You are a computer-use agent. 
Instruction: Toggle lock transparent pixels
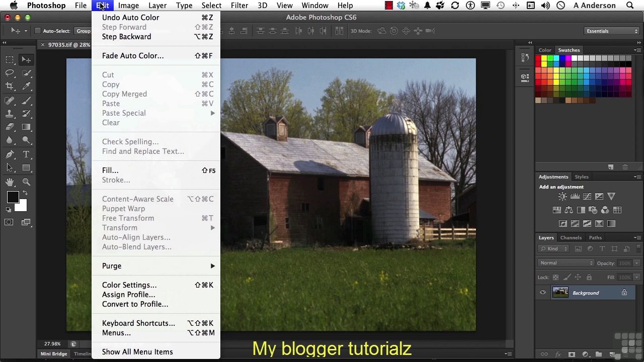pyautogui.click(x=555, y=278)
